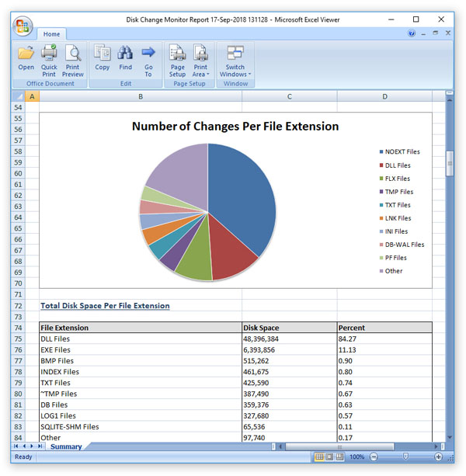Image resolution: width=466 pixels, height=476 pixels.
Task: Click the horizontal scroll right arrow
Action: coord(436,446)
